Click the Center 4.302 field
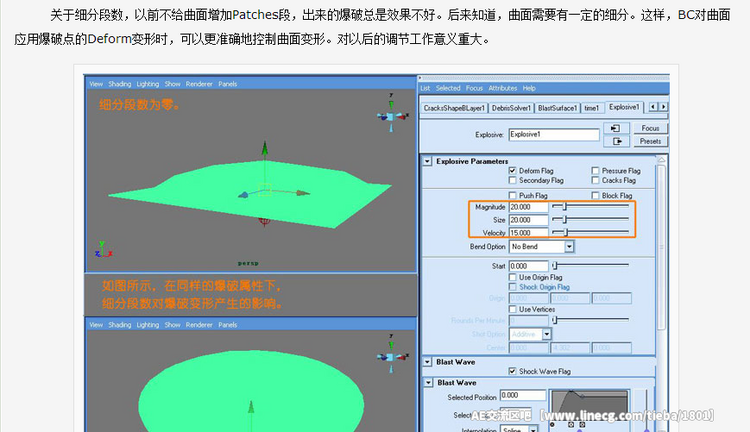This screenshot has height=432, width=750. 570,348
